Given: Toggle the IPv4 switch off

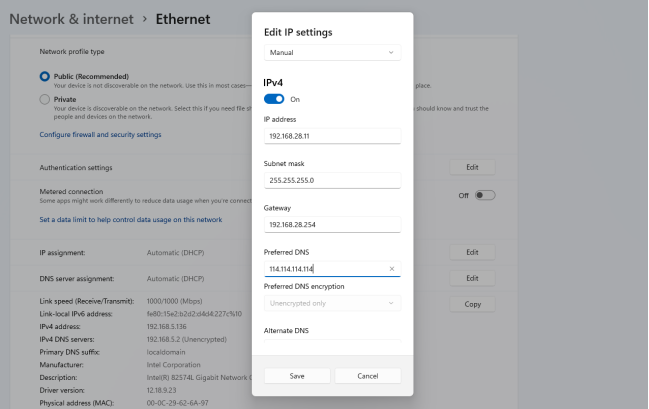Looking at the screenshot, I should [274, 99].
